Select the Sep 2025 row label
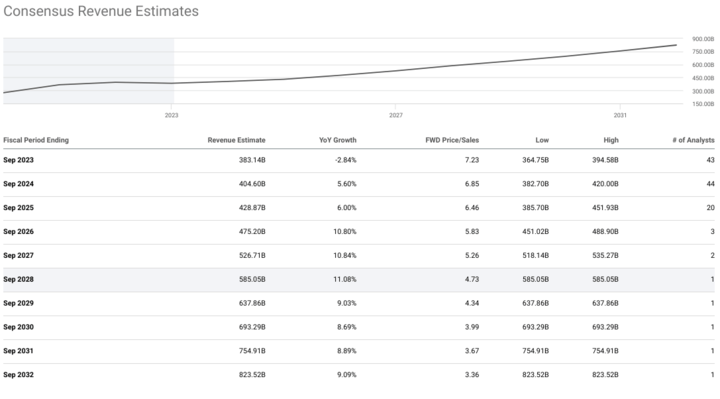The width and height of the screenshot is (720, 399). click(18, 208)
